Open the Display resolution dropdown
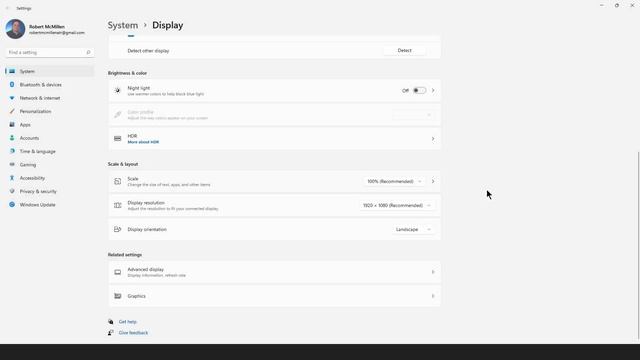 coord(396,205)
